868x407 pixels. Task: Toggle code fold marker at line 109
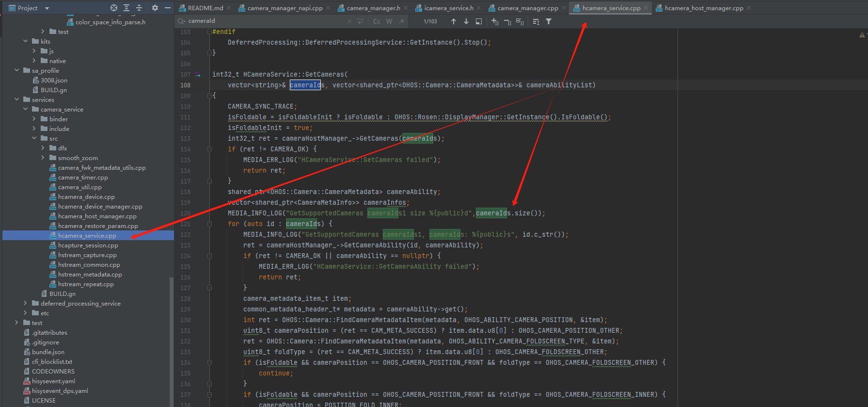click(x=209, y=96)
